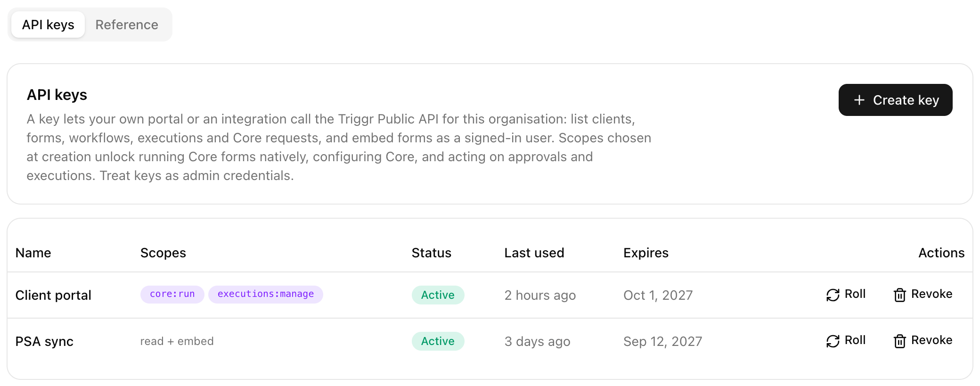Click the Active status badge for Client portal
This screenshot has height=386, width=980.
click(x=438, y=295)
